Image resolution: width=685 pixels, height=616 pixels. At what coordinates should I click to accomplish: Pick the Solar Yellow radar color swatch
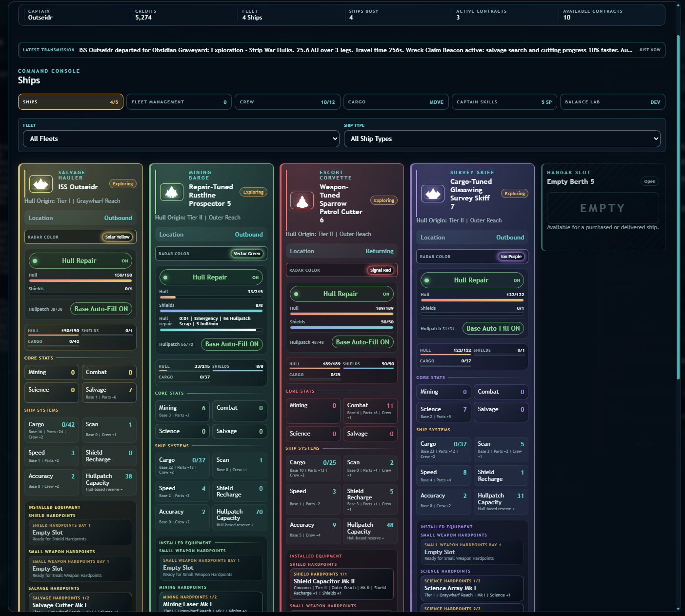[x=118, y=237]
